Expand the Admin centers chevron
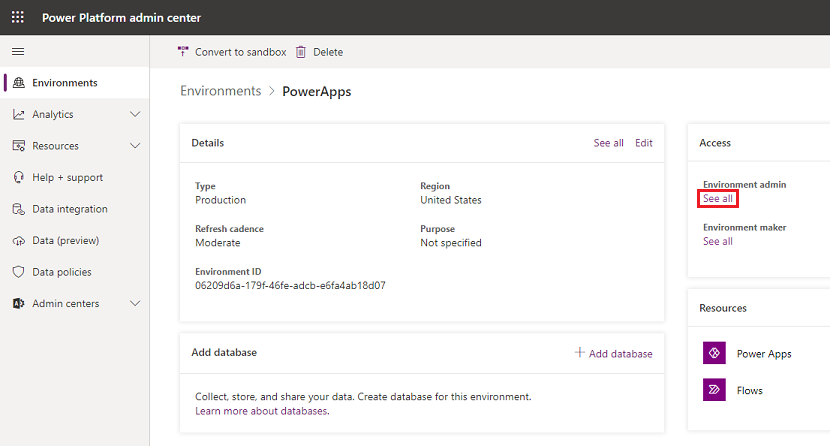 pyautogui.click(x=135, y=304)
